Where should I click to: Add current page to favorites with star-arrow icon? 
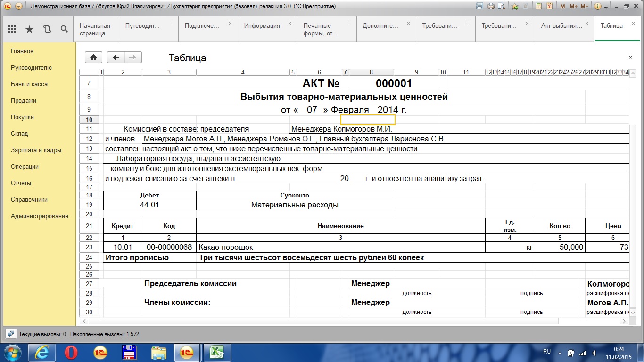[515, 7]
